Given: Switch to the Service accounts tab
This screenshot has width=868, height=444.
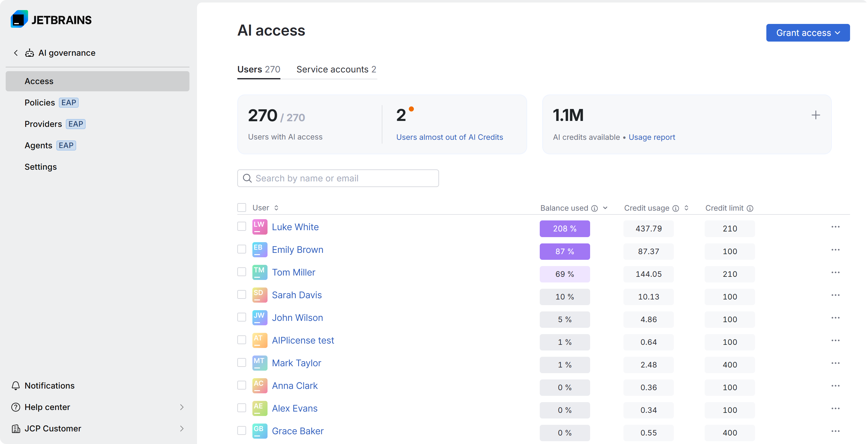Looking at the screenshot, I should point(336,70).
